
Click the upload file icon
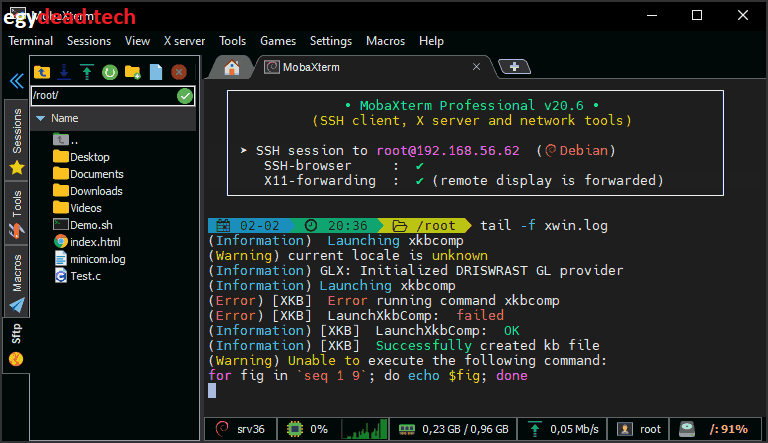(87, 72)
